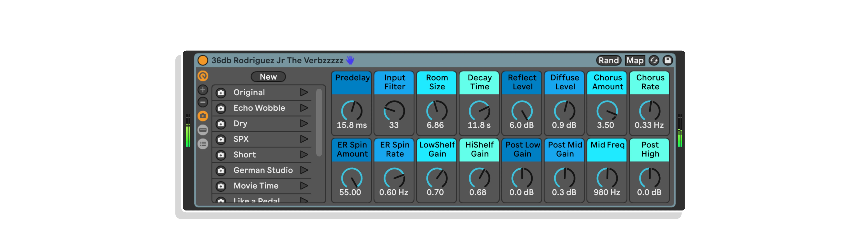Click the 980 Hz Mid Freq value
Viewport: 868px width, 249px height.
coord(607,192)
